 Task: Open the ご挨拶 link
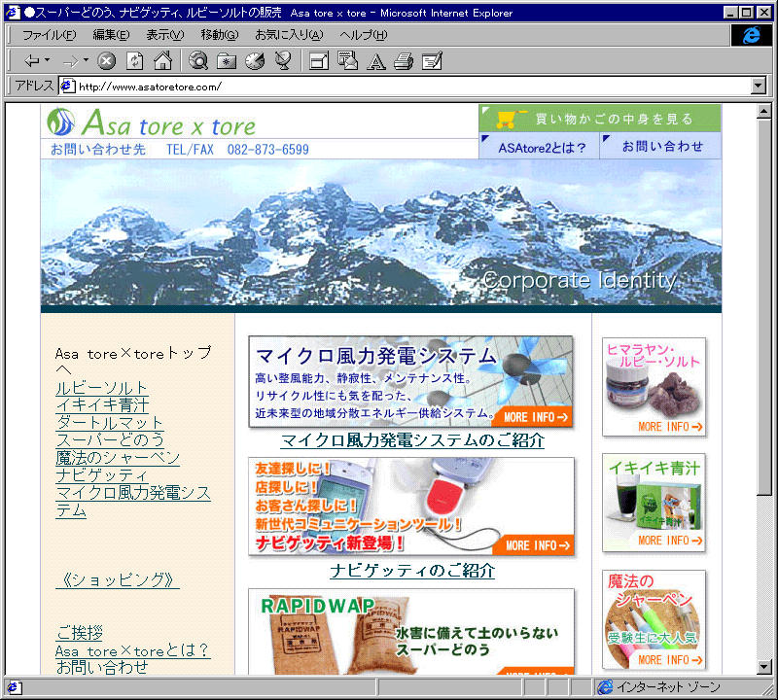pos(80,633)
